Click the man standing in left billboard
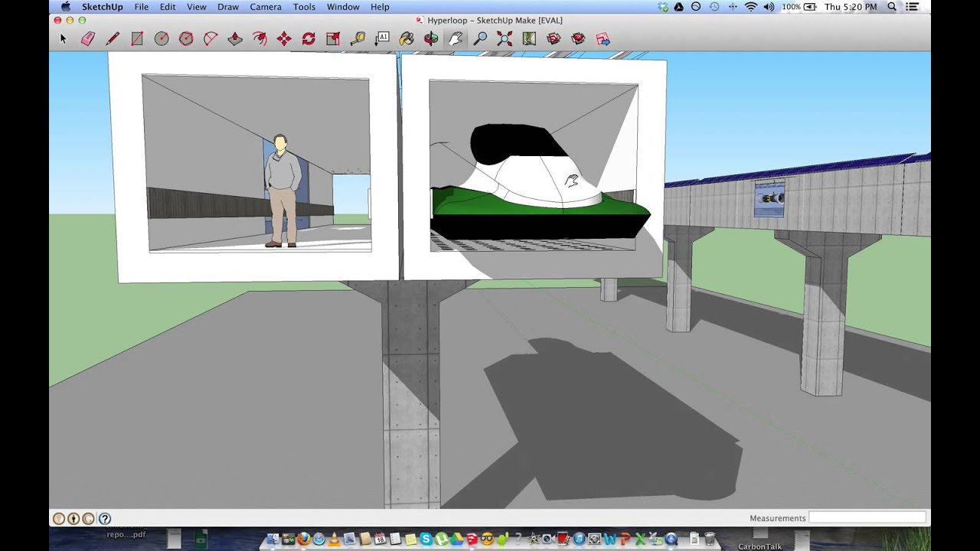Image resolution: width=980 pixels, height=551 pixels. pos(283,191)
